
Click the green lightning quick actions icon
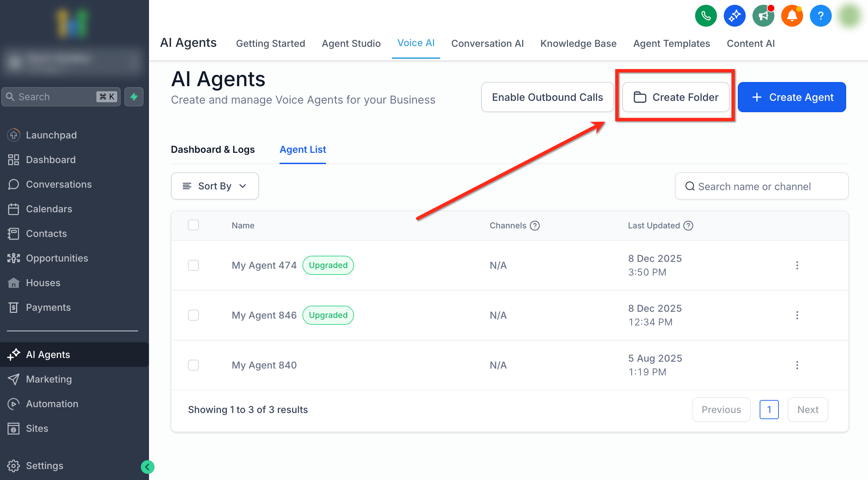[134, 97]
